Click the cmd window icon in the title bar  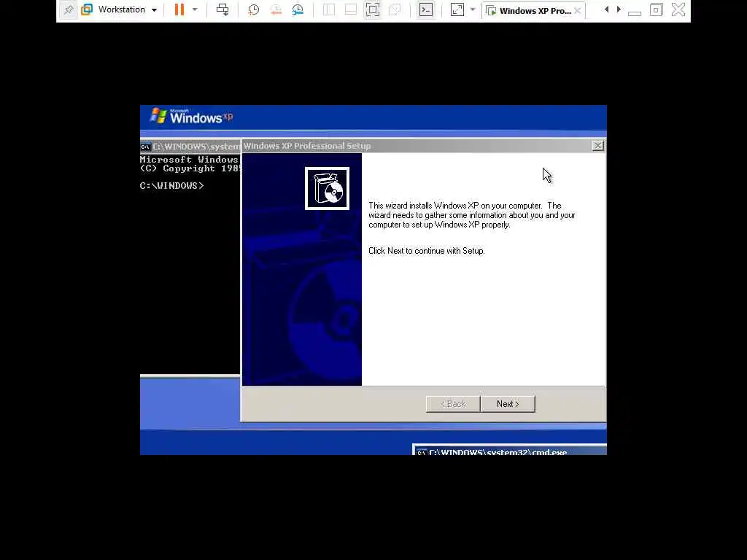point(145,147)
